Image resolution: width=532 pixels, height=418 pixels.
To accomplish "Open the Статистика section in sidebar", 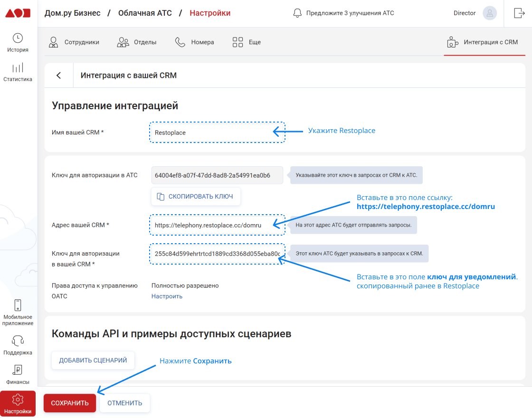I will click(18, 72).
